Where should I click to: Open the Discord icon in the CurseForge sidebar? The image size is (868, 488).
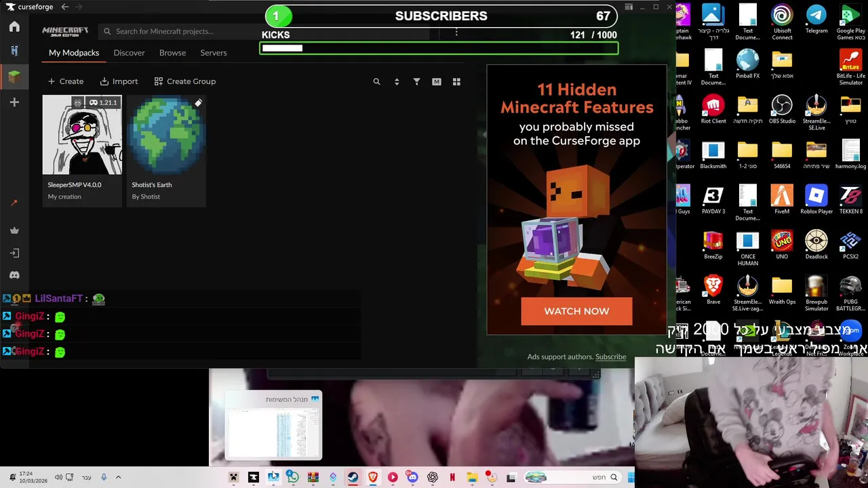[x=14, y=275]
